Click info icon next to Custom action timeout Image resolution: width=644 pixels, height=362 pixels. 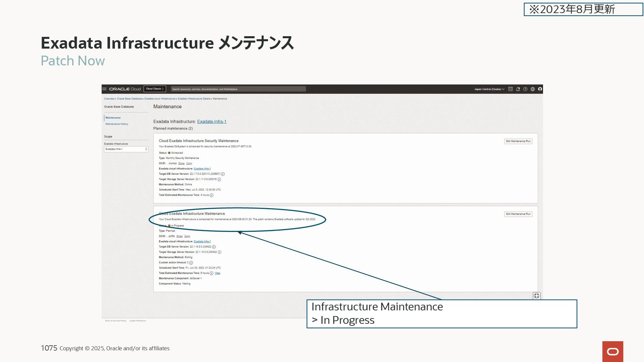point(191,263)
